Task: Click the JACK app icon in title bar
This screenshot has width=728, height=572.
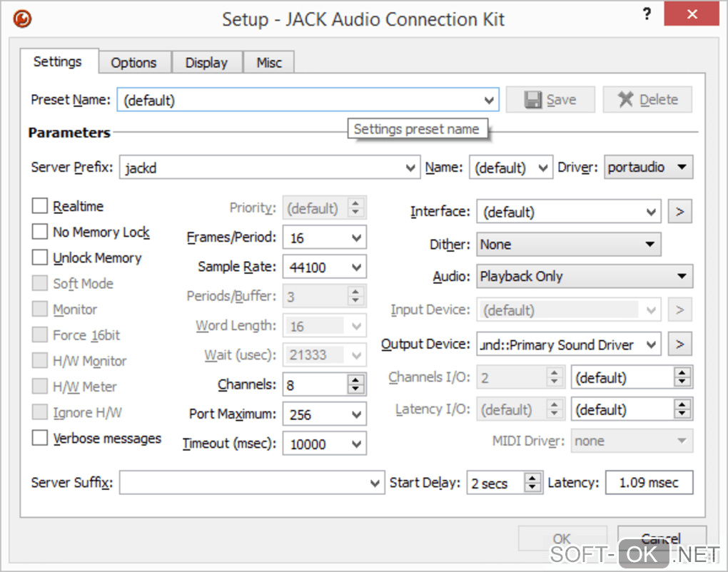Action: click(22, 19)
